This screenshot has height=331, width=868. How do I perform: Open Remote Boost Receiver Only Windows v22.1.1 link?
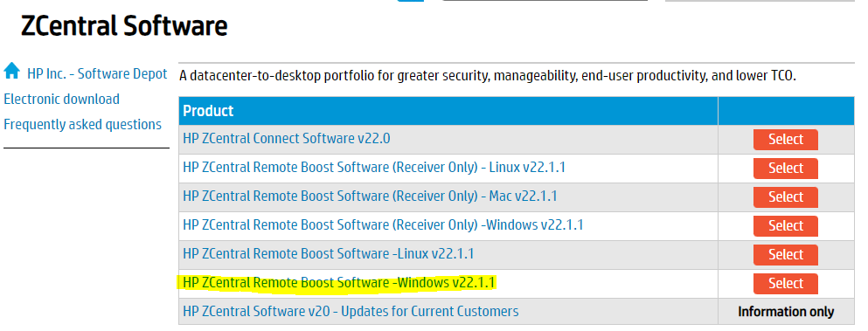click(x=383, y=224)
